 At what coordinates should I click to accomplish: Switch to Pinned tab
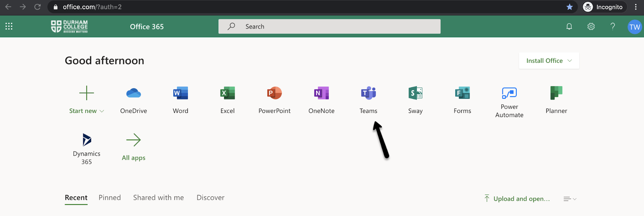110,198
